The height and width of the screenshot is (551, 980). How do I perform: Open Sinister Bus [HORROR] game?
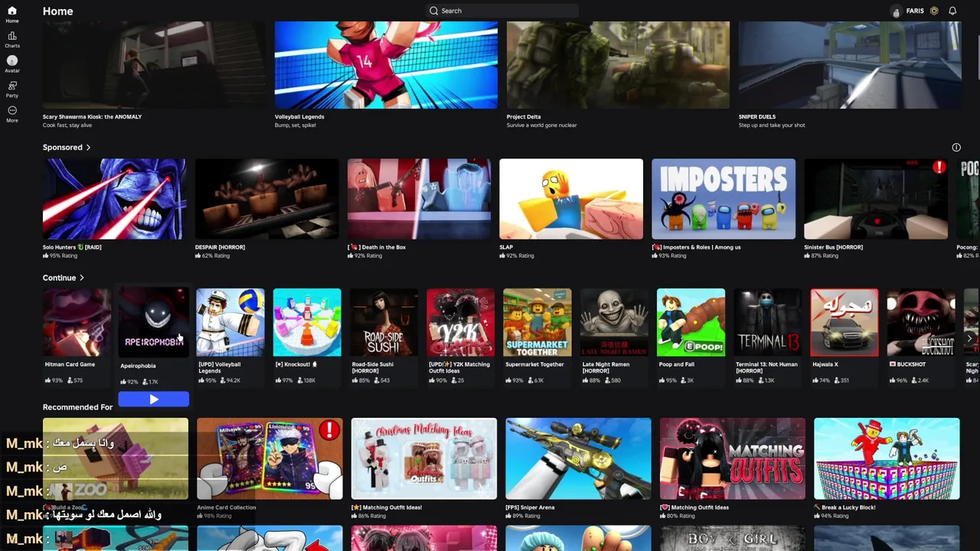[x=876, y=199]
